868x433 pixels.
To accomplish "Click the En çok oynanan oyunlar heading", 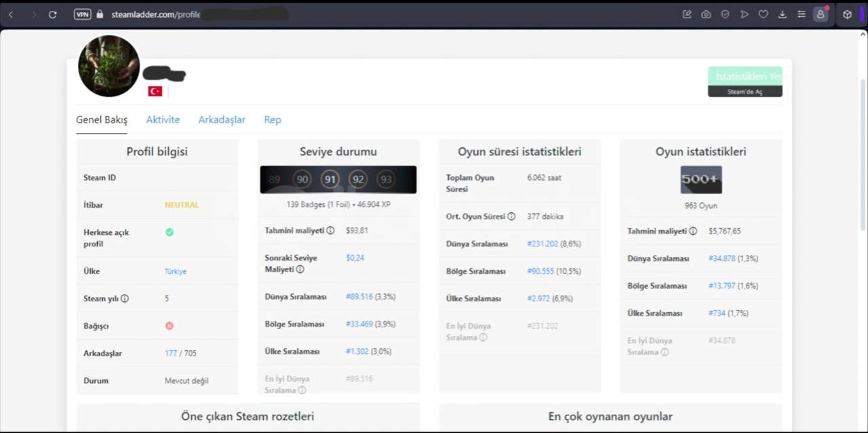I will (610, 417).
